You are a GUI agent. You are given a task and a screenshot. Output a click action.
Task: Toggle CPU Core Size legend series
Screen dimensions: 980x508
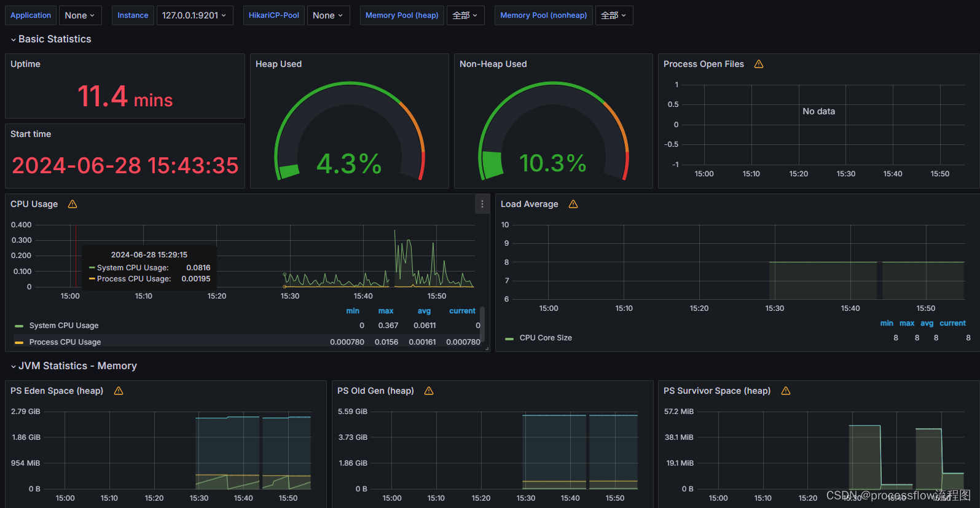(546, 338)
